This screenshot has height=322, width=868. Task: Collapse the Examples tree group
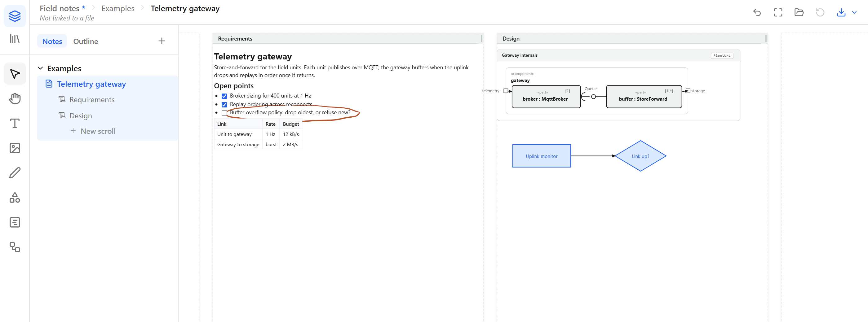point(40,68)
